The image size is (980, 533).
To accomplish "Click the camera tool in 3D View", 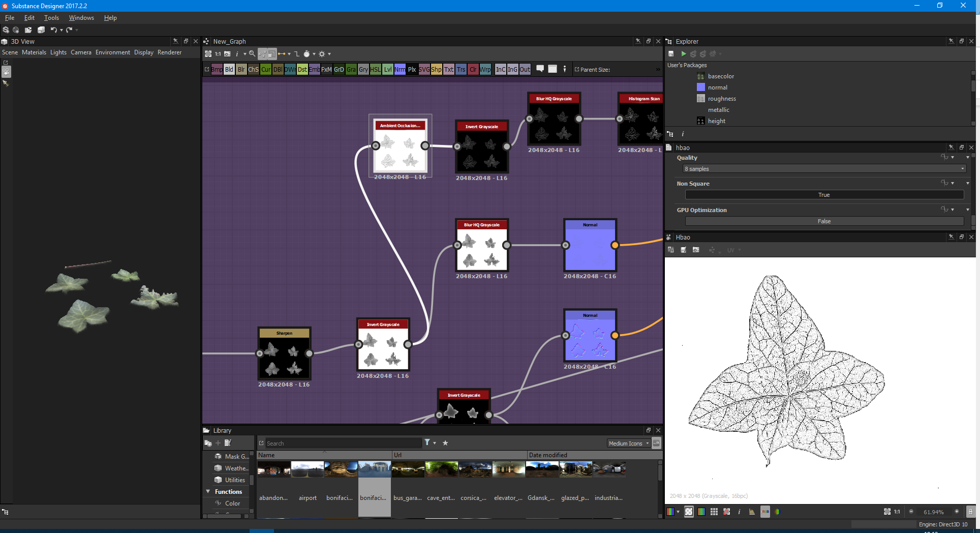I will (6, 72).
